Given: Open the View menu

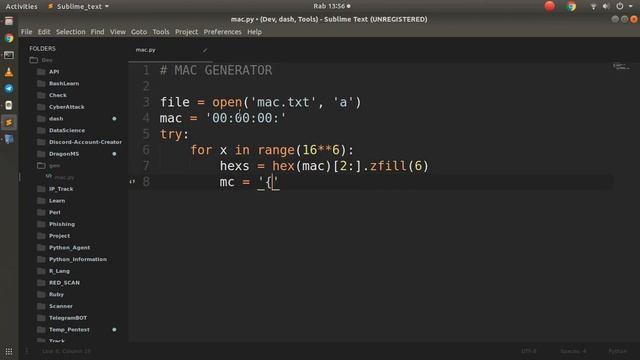Looking at the screenshot, I should pyautogui.click(x=118, y=32).
